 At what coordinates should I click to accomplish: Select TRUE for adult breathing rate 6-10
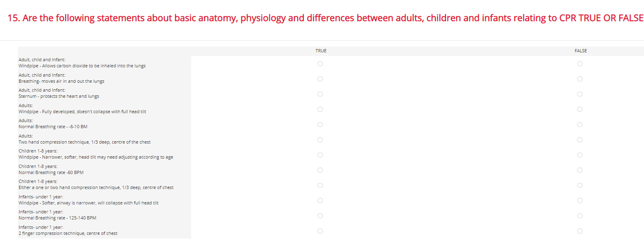(320, 125)
